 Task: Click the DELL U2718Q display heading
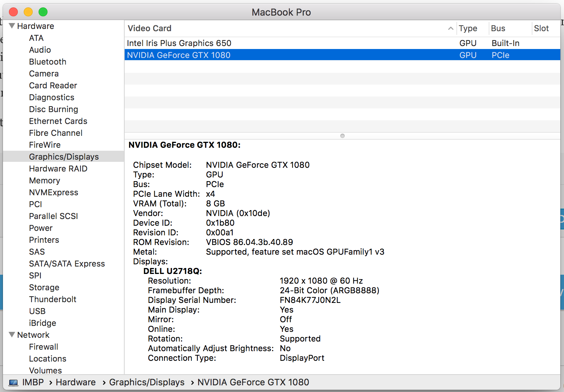point(173,271)
